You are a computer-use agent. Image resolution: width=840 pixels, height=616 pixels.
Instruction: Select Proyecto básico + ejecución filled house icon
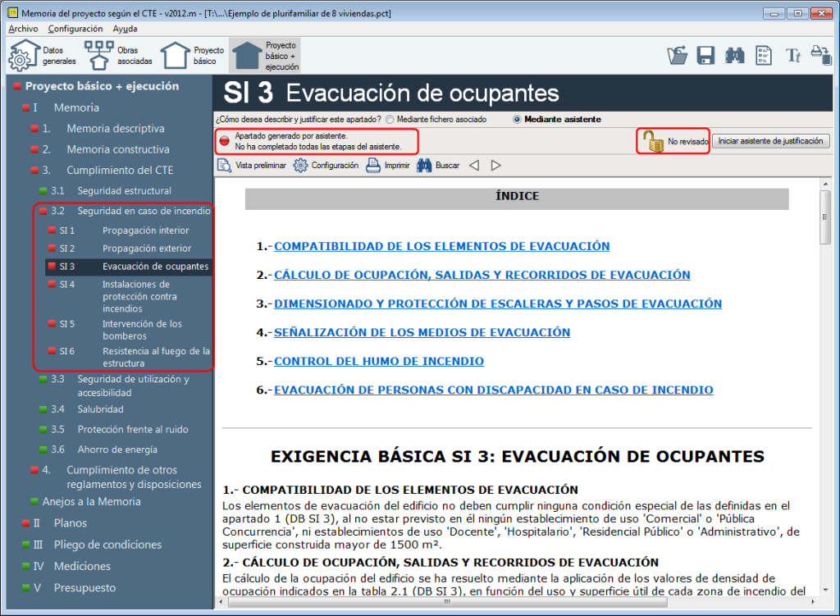point(247,56)
